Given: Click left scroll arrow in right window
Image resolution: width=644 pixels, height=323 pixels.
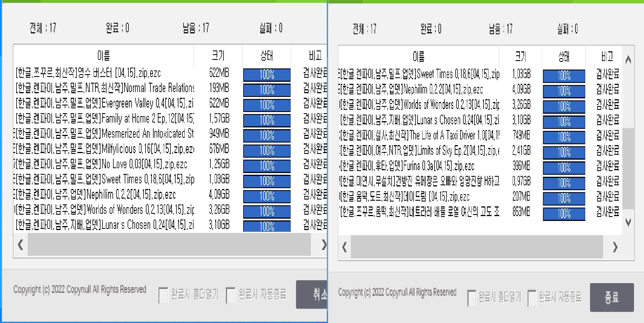Looking at the screenshot, I should pos(345,247).
